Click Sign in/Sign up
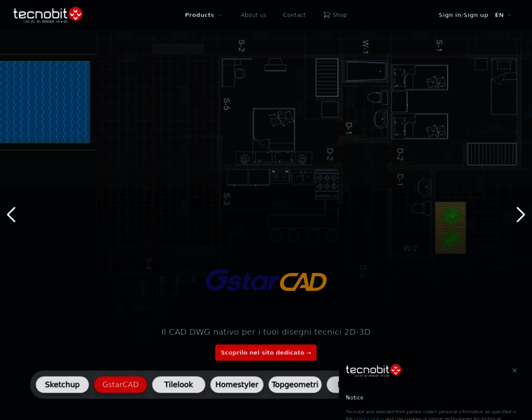 463,15
